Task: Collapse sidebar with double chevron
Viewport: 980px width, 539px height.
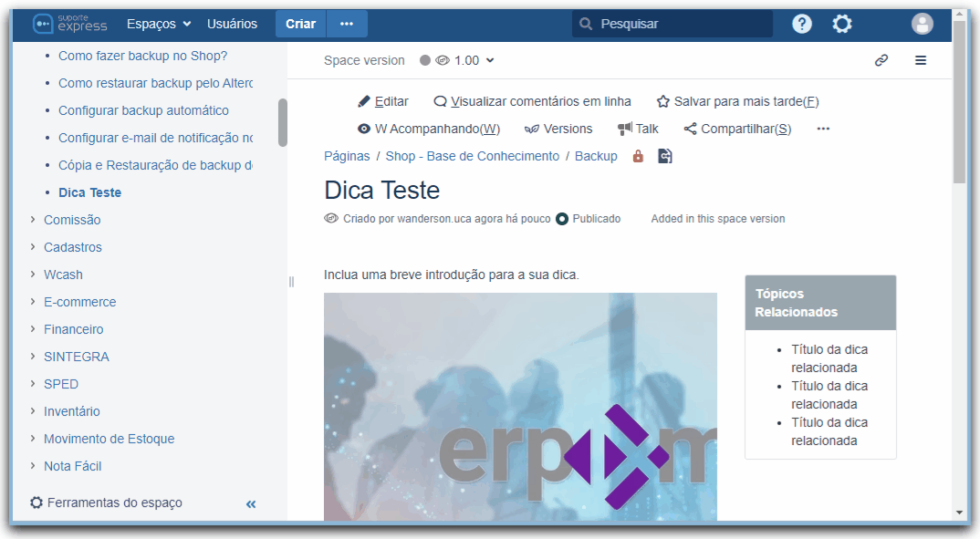Action: (251, 504)
